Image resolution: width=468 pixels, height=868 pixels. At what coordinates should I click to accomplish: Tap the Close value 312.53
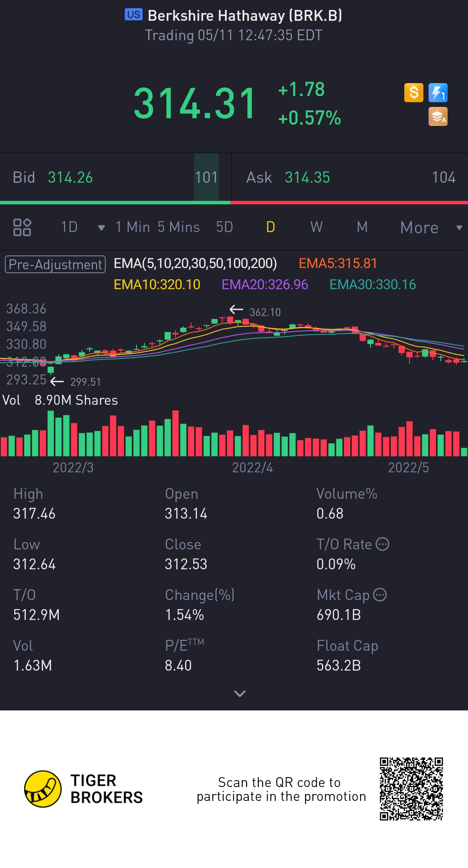click(186, 564)
